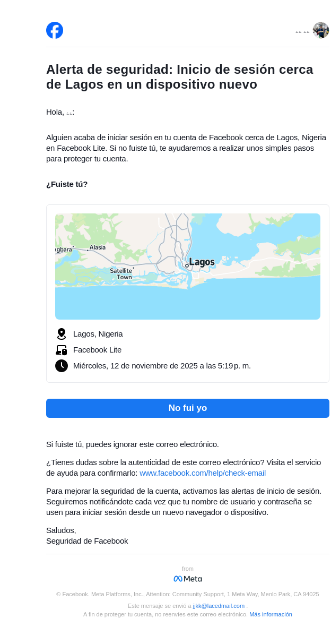Screen dimensions: 331x644
Task: Click the "Seguridad de Facebook" signature
Action: coord(87,541)
